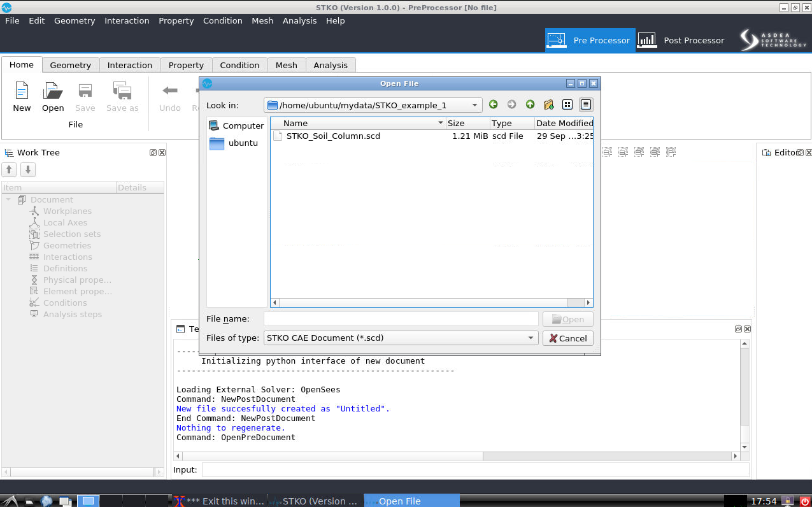The height and width of the screenshot is (507, 812).
Task: Go back in the Open File dialog
Action: tap(493, 104)
